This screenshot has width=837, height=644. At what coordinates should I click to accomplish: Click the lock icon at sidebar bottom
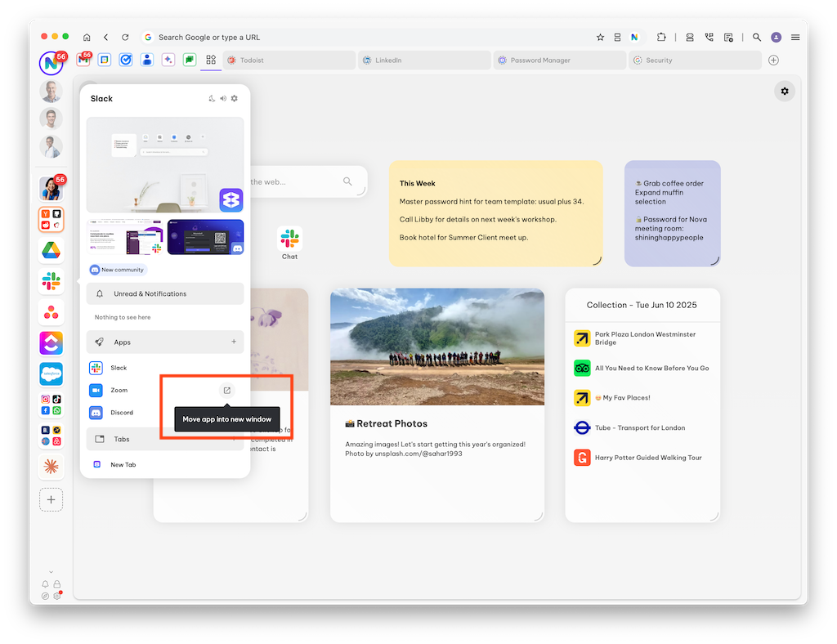(x=57, y=584)
